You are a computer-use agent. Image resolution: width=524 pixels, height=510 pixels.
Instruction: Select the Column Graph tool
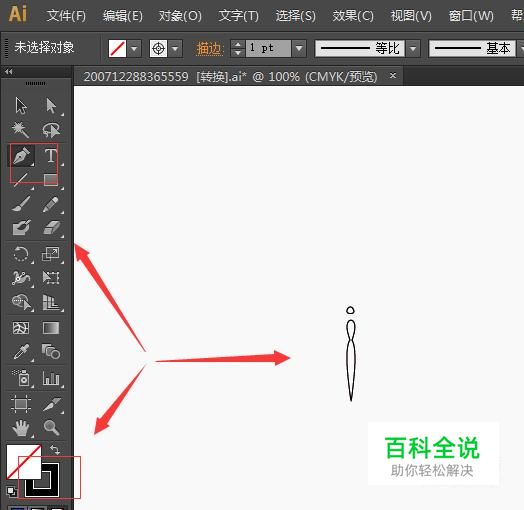coord(51,378)
